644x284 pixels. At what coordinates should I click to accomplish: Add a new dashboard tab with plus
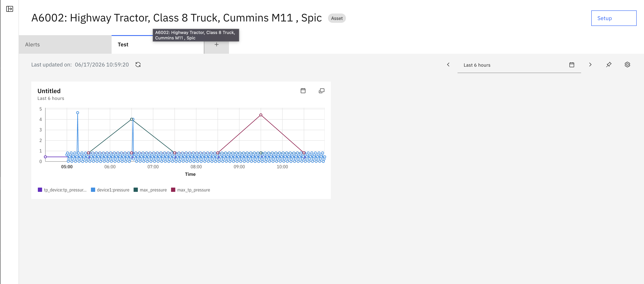pos(216,45)
